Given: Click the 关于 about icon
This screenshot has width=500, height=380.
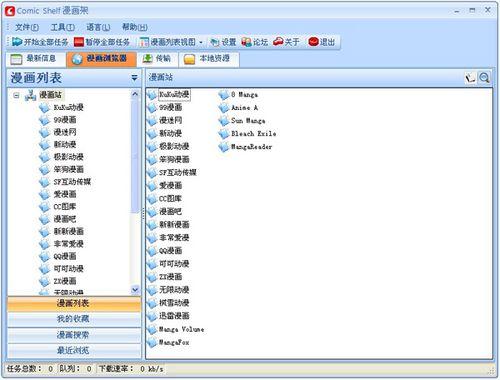Looking at the screenshot, I should [278, 42].
